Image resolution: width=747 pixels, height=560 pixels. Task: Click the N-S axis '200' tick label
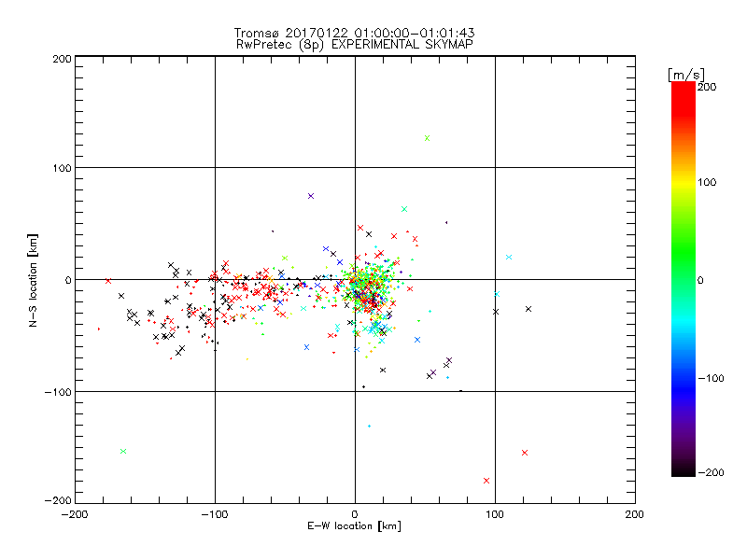pos(62,60)
